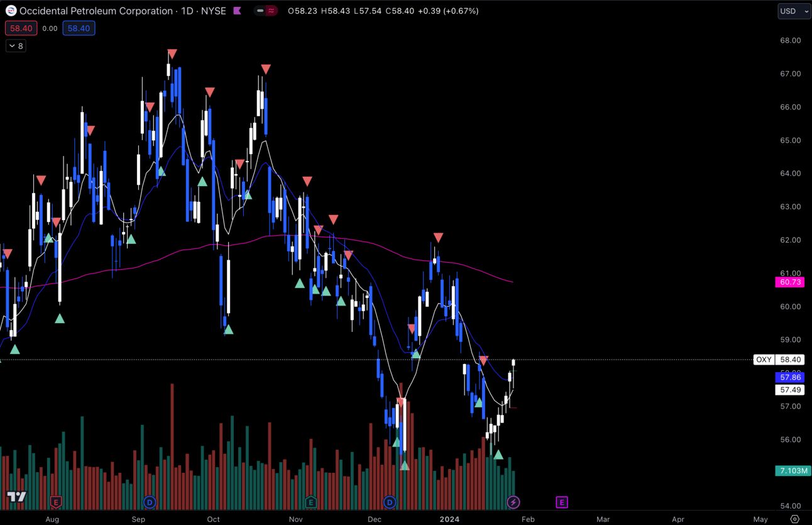Open the red E earnings marker near Aug
This screenshot has height=525, width=812.
(56, 502)
